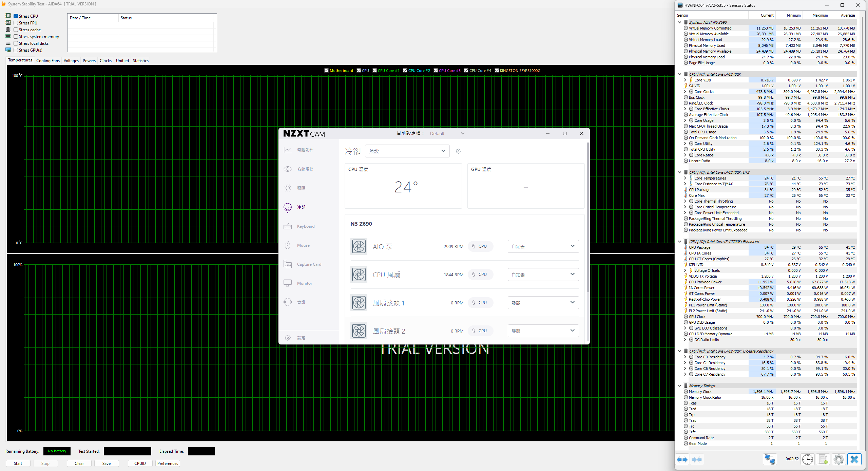This screenshot has height=471, width=868.
Task: Open HWiNFO sensor settings gear icon
Action: [839, 459]
